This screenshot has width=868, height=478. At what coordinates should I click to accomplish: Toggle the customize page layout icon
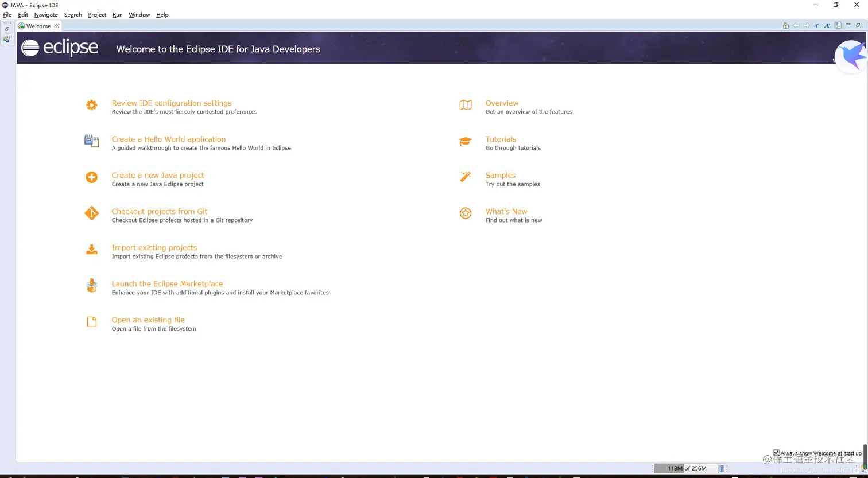click(x=838, y=25)
